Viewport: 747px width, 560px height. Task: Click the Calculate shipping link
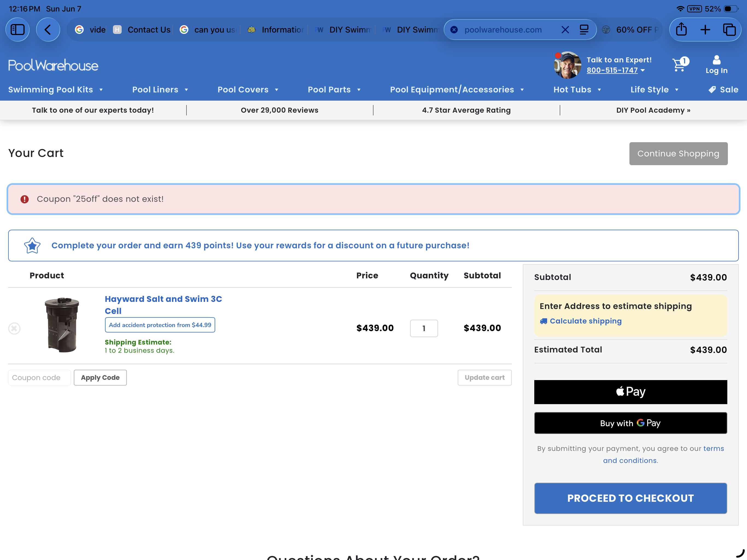point(585,321)
